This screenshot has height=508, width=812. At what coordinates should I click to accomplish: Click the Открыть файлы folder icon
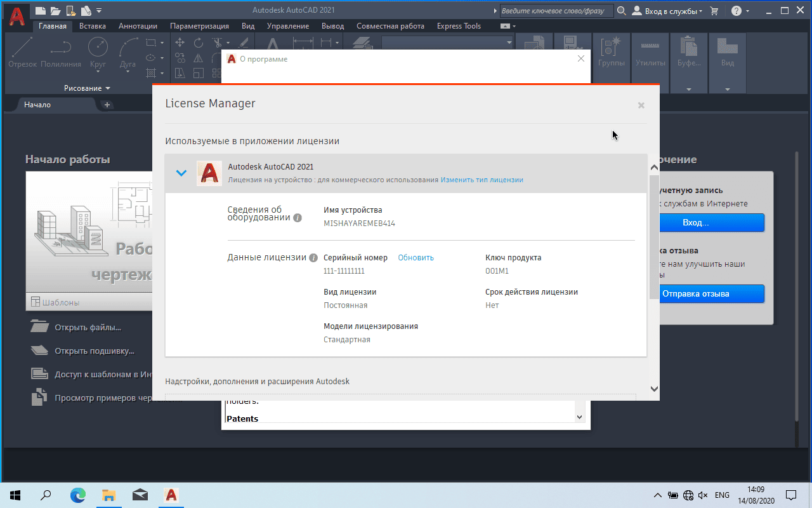point(40,327)
